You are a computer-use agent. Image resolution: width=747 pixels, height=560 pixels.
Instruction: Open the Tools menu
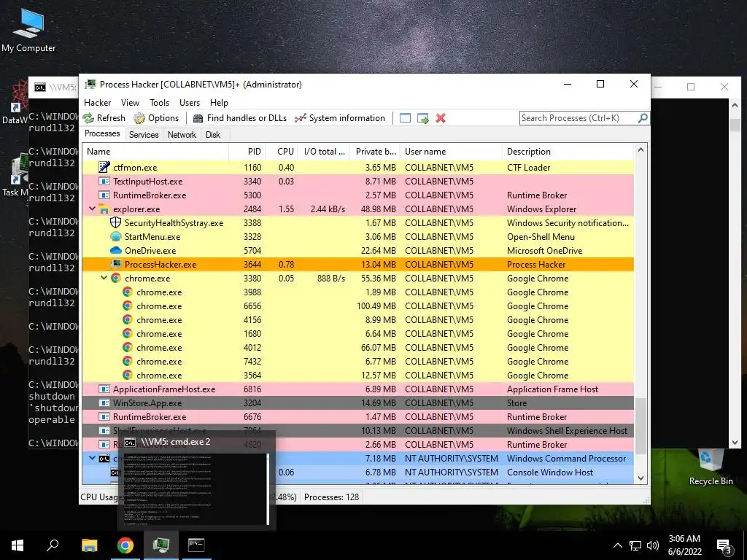159,103
